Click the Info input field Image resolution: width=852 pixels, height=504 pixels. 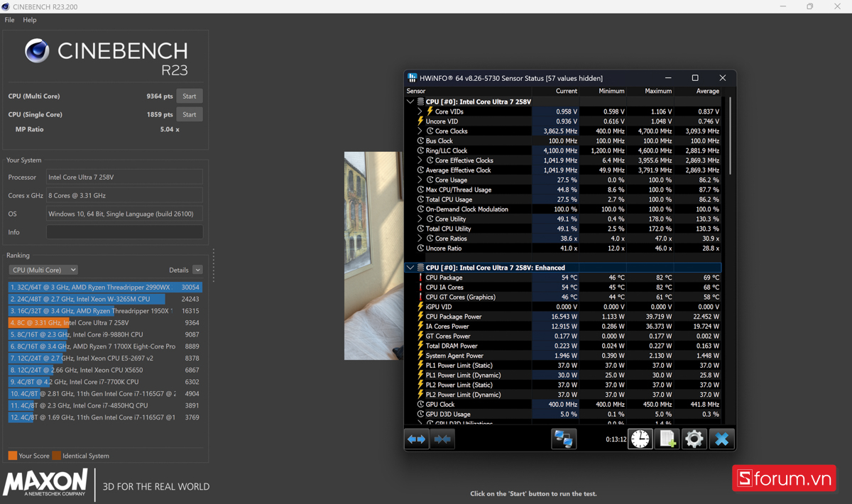124,232
